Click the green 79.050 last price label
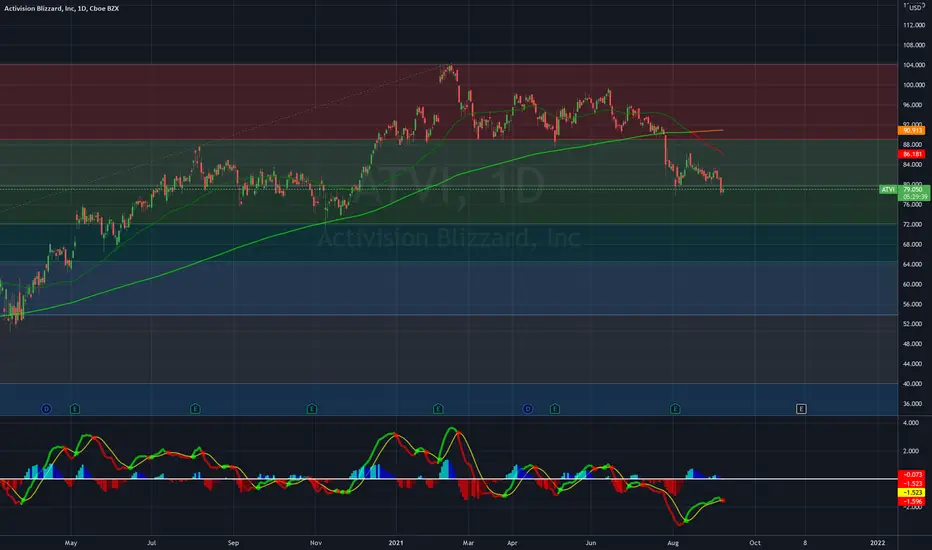The height and width of the screenshot is (550, 932). [912, 190]
